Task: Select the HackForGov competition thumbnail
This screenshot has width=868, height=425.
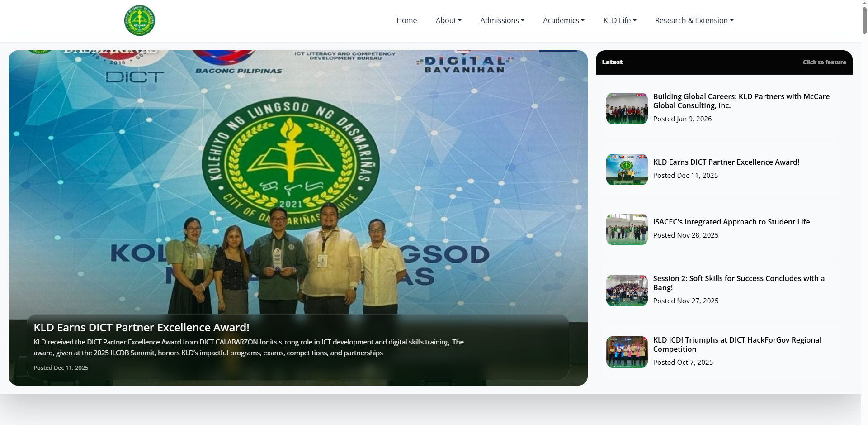Action: [x=627, y=352]
